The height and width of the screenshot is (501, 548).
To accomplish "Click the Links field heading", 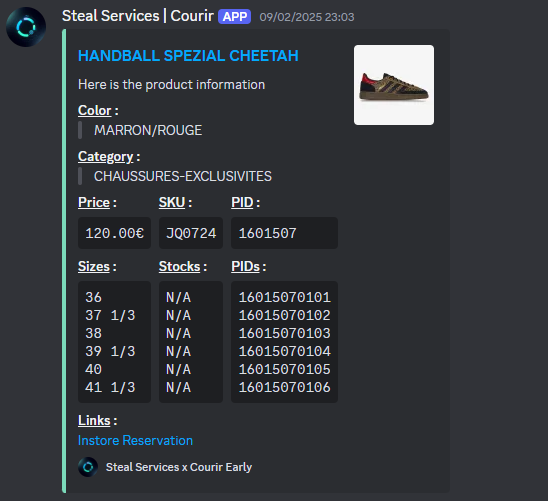I will (x=98, y=420).
